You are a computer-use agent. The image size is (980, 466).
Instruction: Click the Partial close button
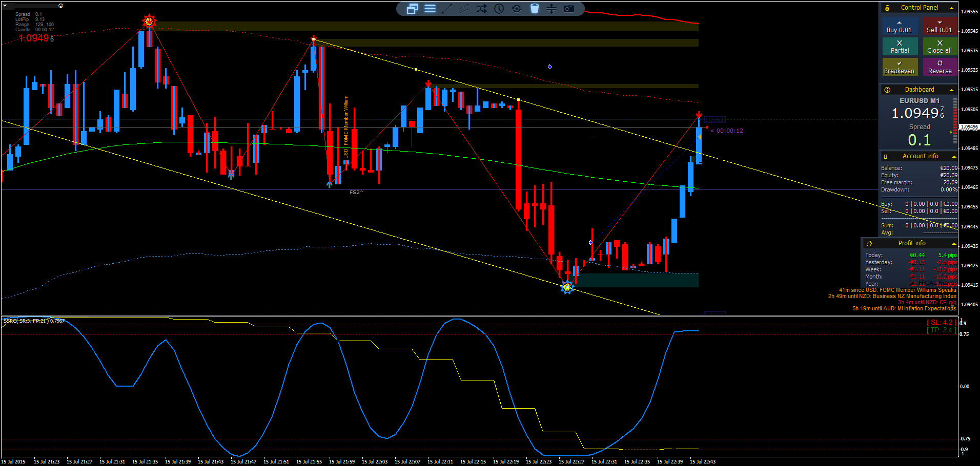900,47
